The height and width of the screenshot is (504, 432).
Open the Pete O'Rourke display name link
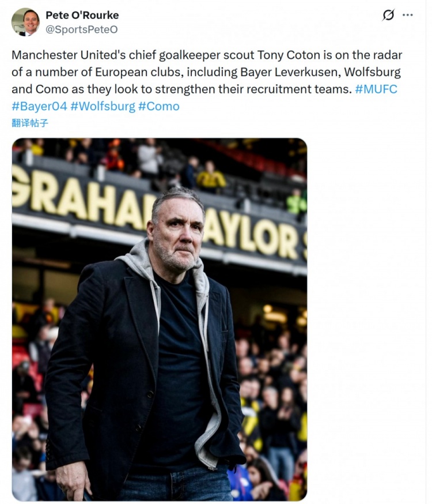tap(82, 15)
